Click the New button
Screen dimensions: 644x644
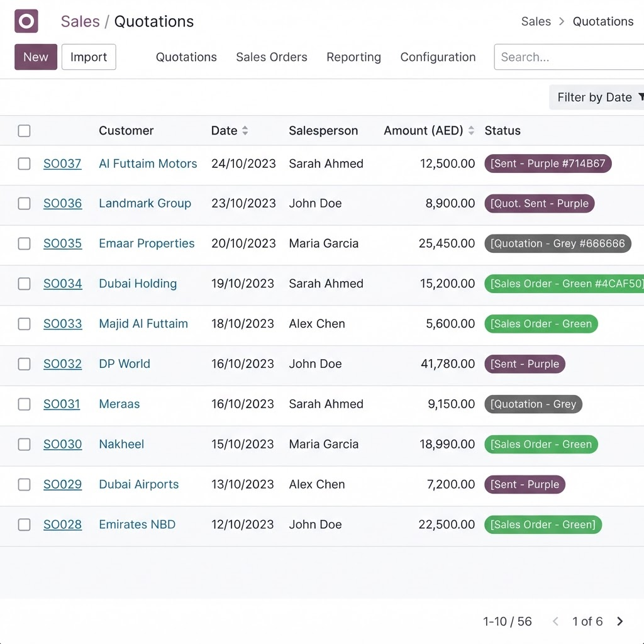(36, 57)
